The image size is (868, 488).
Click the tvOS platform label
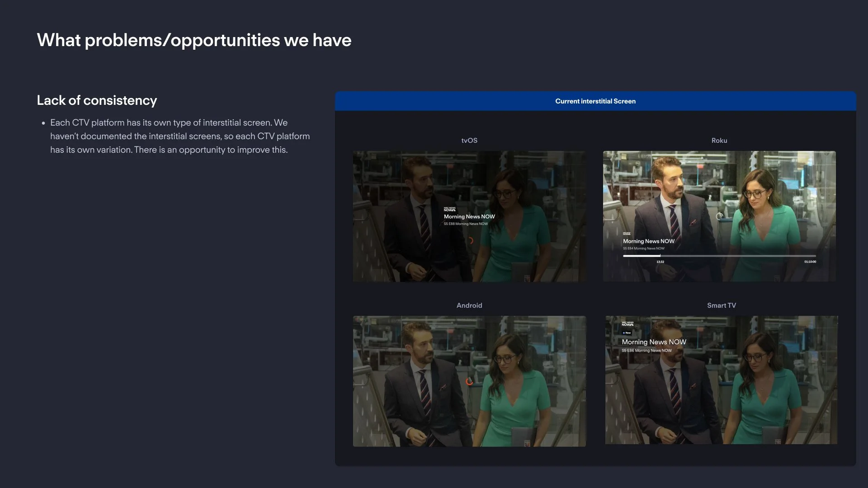click(x=469, y=141)
